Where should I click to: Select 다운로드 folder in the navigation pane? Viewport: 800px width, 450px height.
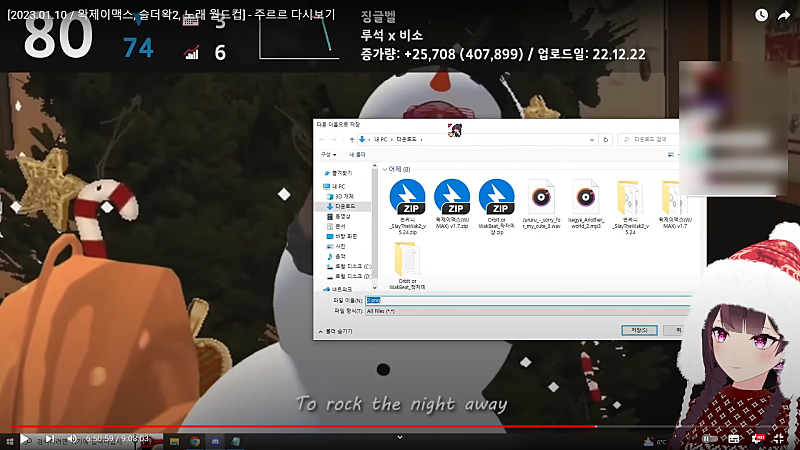pos(341,206)
